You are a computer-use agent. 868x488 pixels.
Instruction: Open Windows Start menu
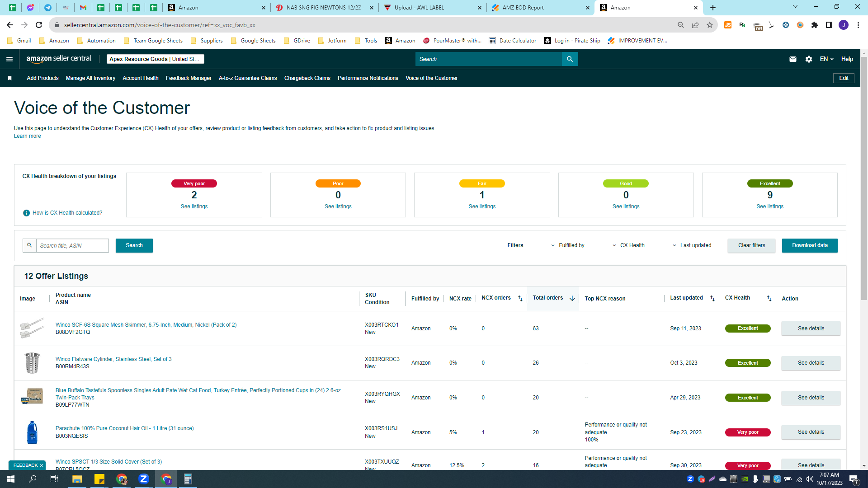pyautogui.click(x=11, y=479)
